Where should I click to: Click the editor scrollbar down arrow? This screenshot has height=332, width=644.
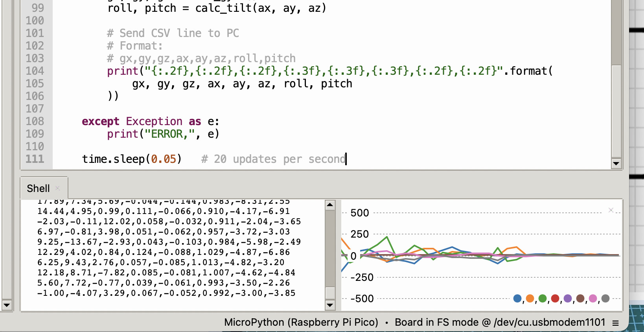point(616,163)
